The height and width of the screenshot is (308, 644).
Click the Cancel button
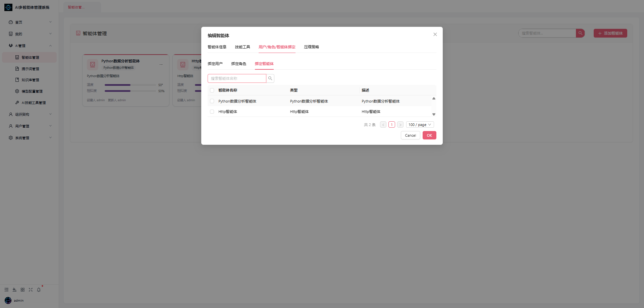point(411,135)
